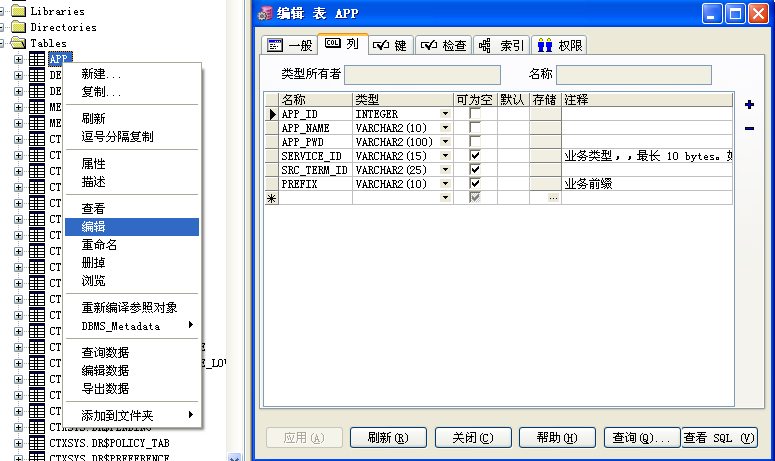Screen dimensions: 775x461
Task: Toggle nullable checkbox for APP_PWD
Action: [x=475, y=142]
